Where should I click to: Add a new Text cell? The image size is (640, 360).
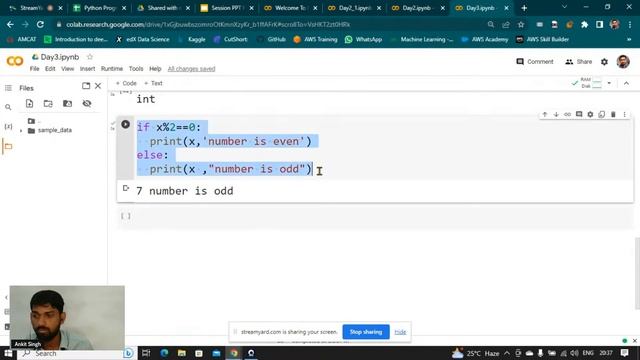click(x=153, y=83)
